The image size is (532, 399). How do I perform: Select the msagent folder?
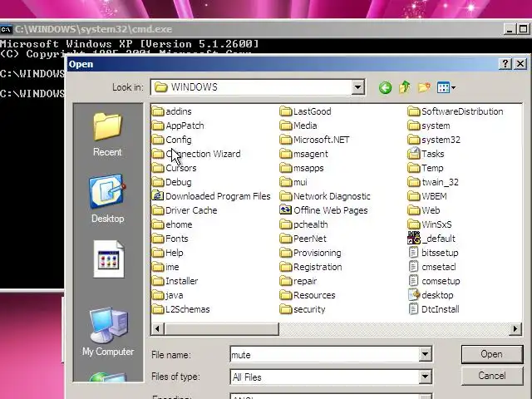click(x=304, y=154)
